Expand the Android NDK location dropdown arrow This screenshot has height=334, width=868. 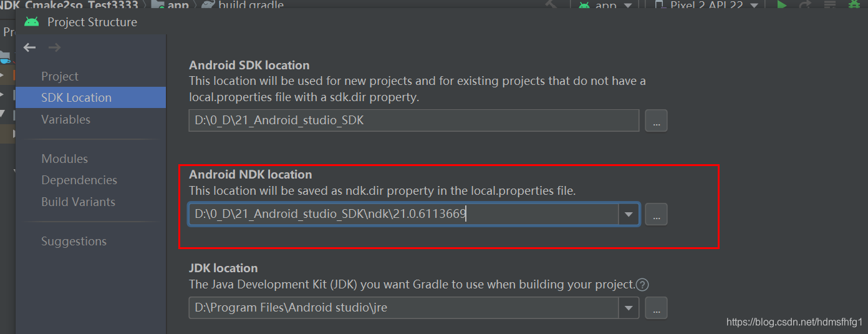pyautogui.click(x=629, y=214)
